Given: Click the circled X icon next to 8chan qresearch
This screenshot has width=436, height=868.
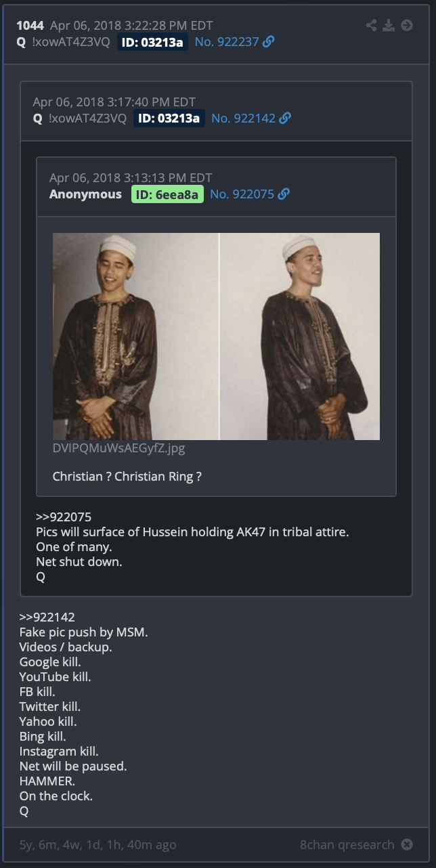Looking at the screenshot, I should (406, 844).
